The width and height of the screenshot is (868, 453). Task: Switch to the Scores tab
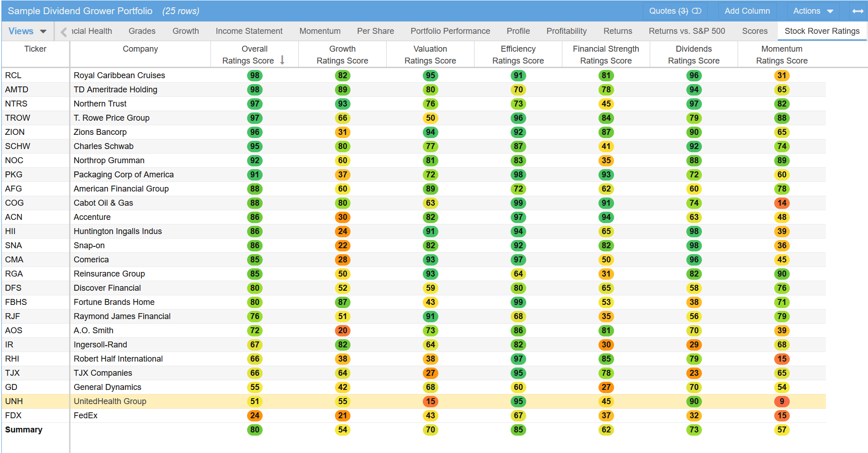pos(755,31)
